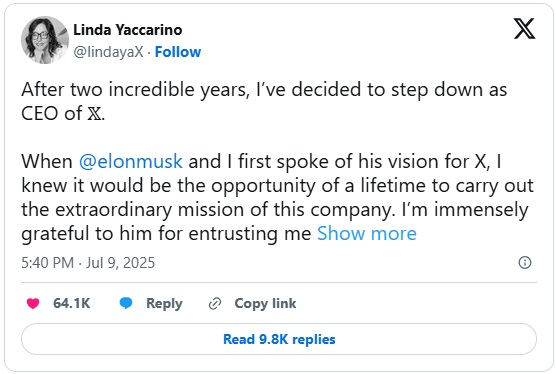Click the X logo in the card corner

point(524,29)
